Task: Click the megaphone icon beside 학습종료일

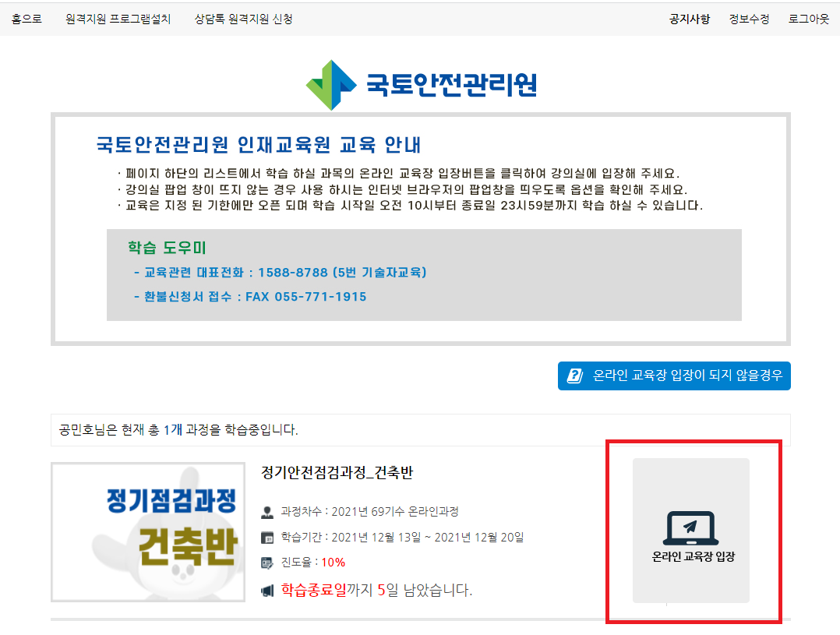Action: click(x=266, y=591)
